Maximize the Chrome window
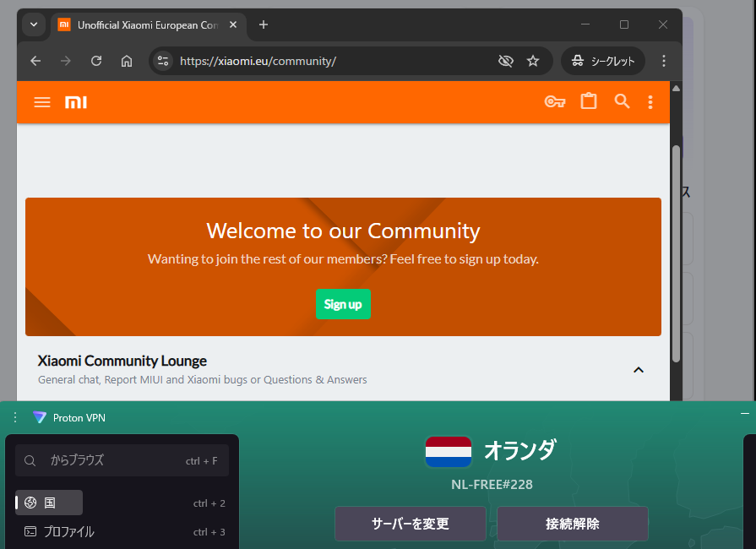Viewport: 756px width, 549px height. click(624, 24)
